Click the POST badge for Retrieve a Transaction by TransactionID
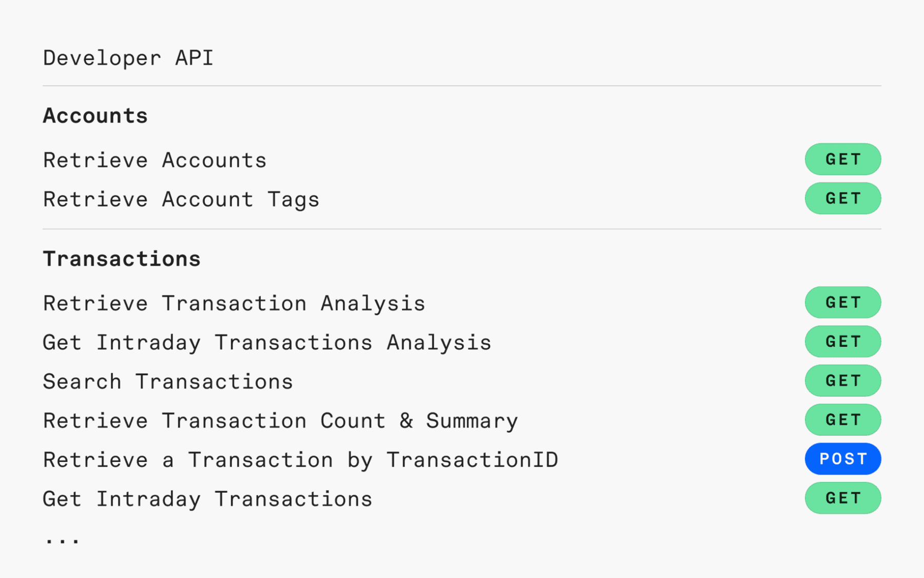The width and height of the screenshot is (924, 578). (842, 459)
